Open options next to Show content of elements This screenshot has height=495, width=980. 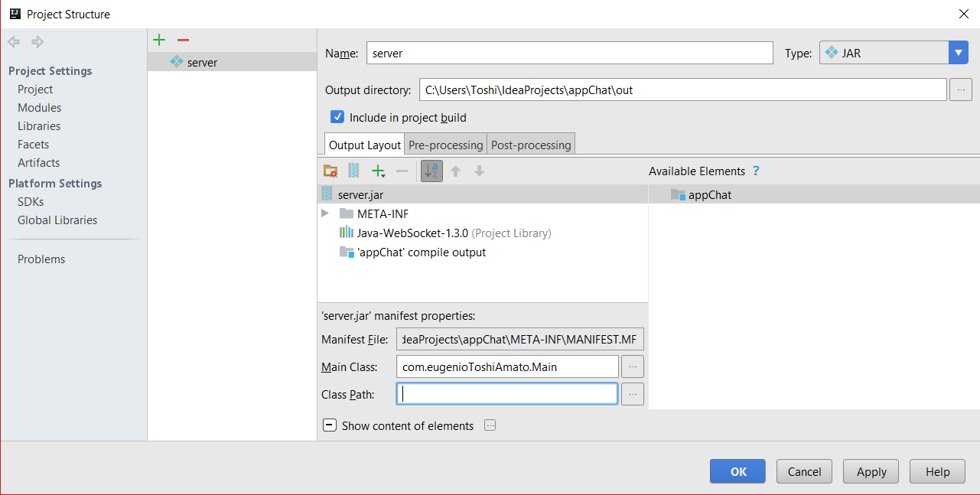(490, 425)
